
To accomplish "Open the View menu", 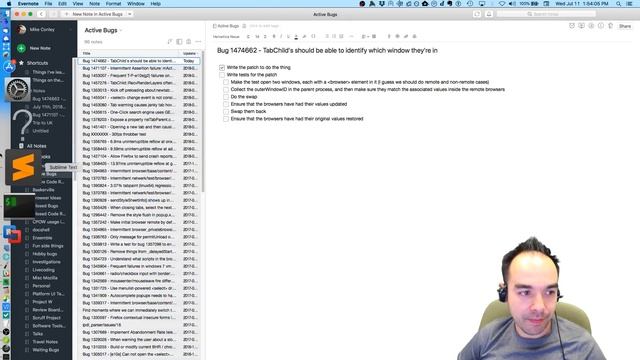I will coord(78,4).
